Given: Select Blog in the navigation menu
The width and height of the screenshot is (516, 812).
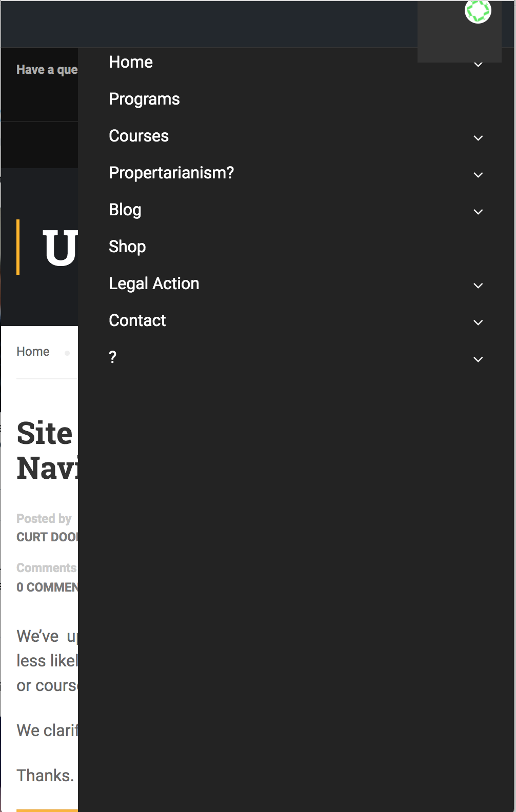Looking at the screenshot, I should (125, 210).
